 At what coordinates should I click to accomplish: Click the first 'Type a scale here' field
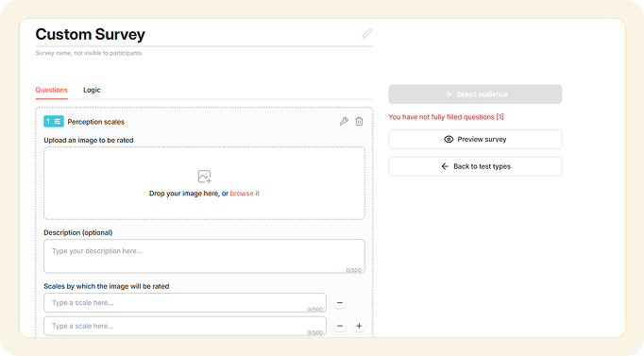pos(185,302)
